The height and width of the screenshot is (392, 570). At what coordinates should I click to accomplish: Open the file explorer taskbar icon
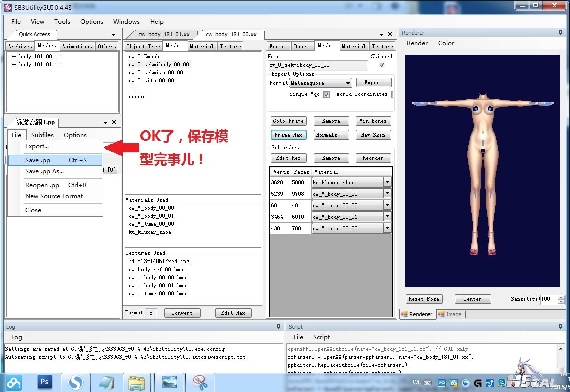pos(136,382)
